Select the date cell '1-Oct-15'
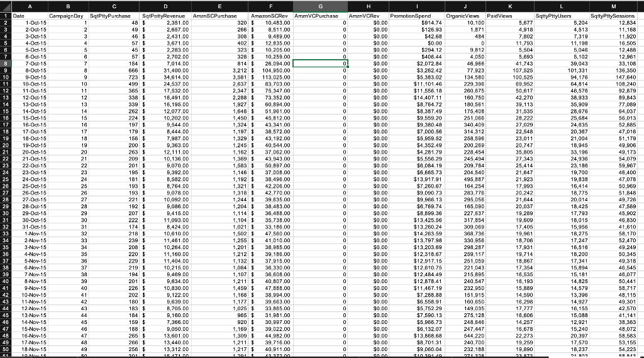The image size is (644, 358). click(30, 23)
